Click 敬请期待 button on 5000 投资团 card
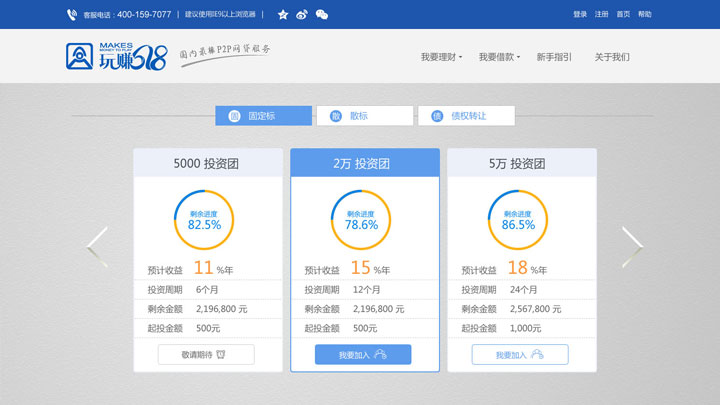720x405 pixels. [206, 355]
